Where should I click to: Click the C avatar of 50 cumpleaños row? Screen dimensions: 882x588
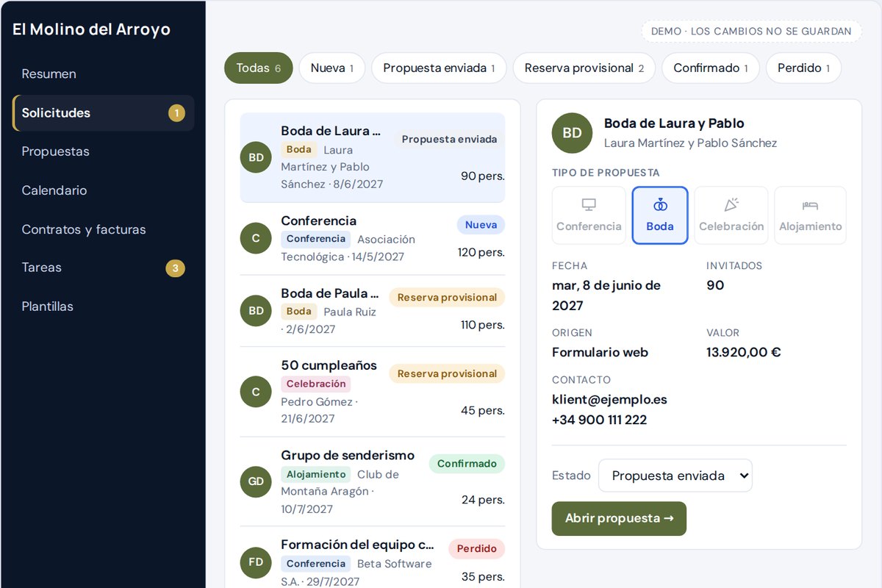tap(256, 392)
